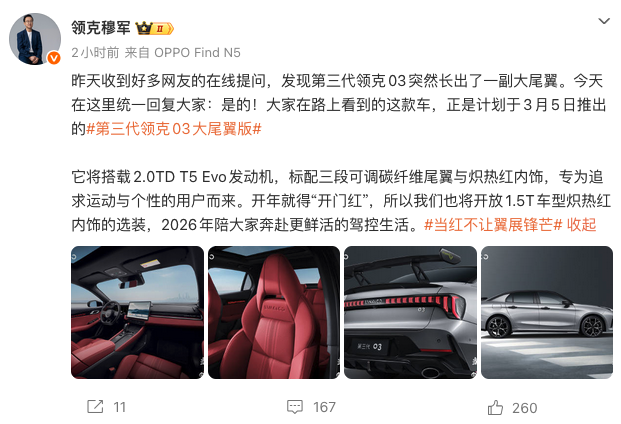Click the comment count 167
Viewport: 621px width, 424px height.
[x=324, y=407]
